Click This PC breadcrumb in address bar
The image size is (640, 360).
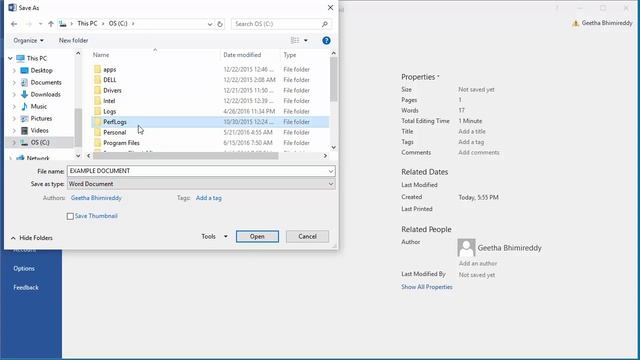point(87,24)
